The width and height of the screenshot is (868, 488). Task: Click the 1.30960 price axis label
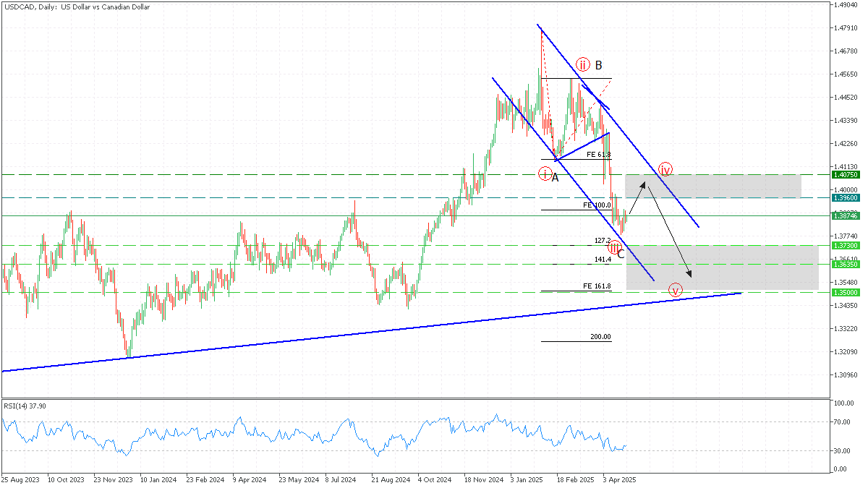pos(846,375)
